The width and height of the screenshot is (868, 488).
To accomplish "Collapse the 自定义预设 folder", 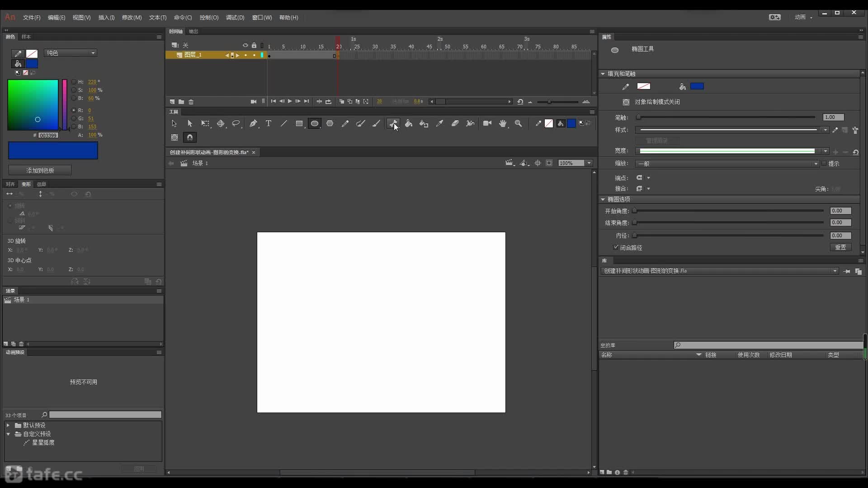I will pos(8,434).
